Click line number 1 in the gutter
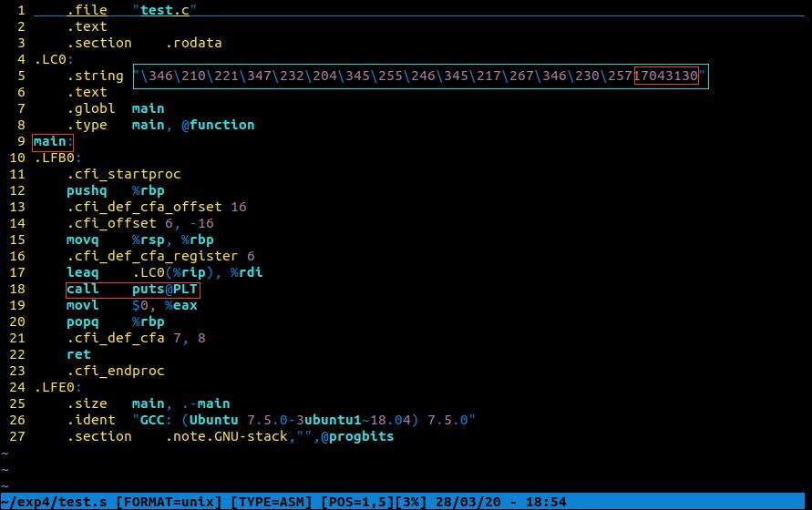The height and width of the screenshot is (510, 812). pyautogui.click(x=21, y=10)
